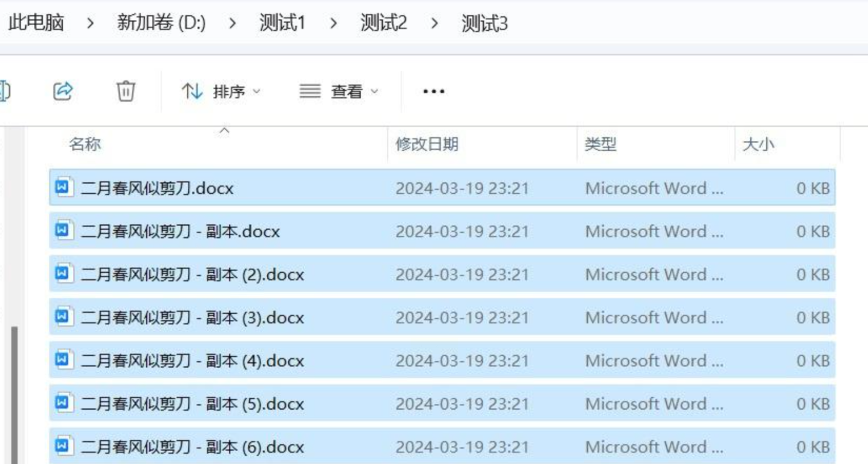Click the Word icon of 副本 (6).docx
The height and width of the screenshot is (464, 868).
point(63,446)
